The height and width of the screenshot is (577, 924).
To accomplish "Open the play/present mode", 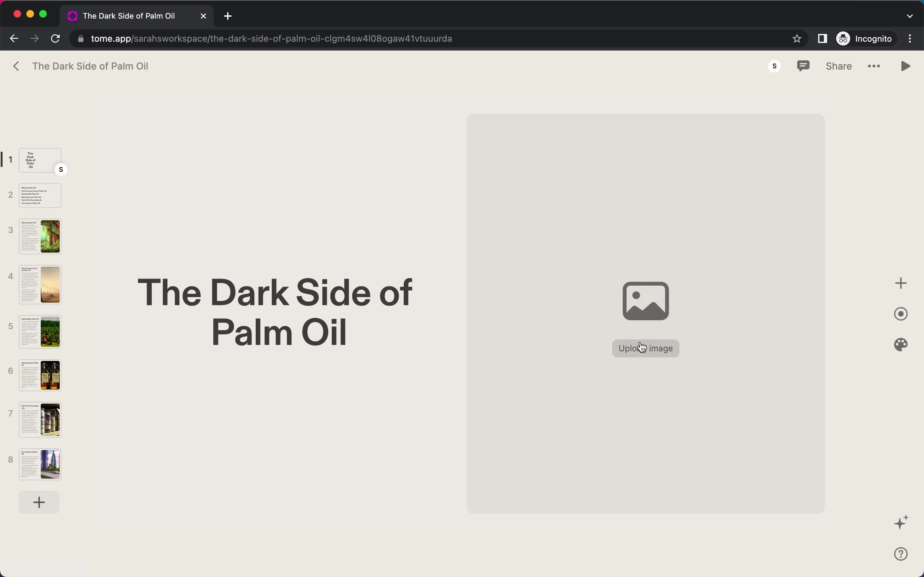I will (x=906, y=66).
